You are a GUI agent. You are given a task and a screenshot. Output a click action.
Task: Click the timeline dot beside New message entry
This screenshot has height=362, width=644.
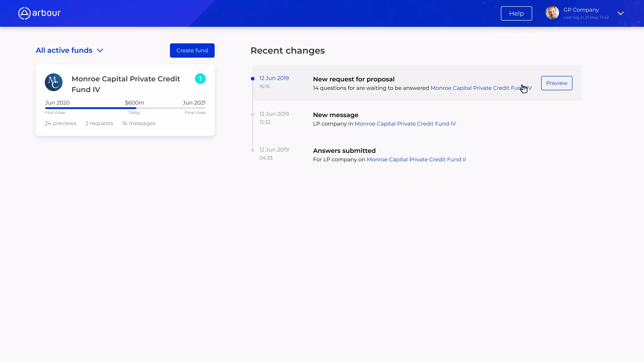(252, 114)
